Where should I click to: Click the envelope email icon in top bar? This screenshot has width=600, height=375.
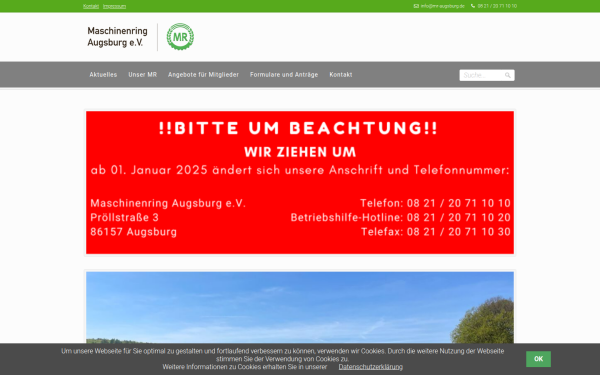416,6
